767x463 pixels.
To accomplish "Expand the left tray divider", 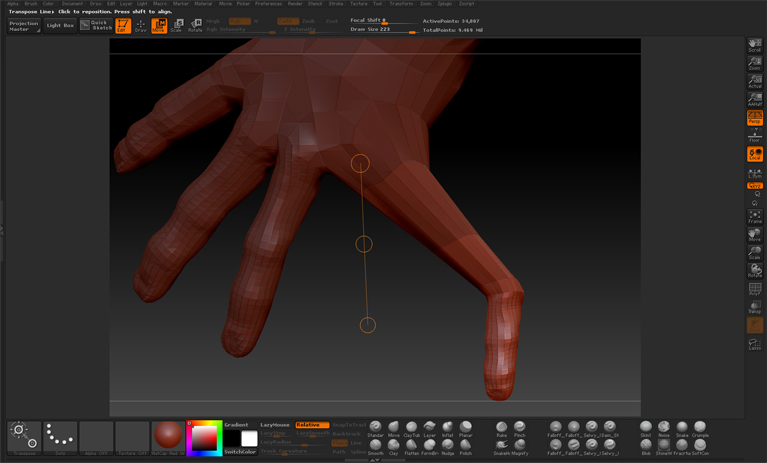I will point(2,231).
